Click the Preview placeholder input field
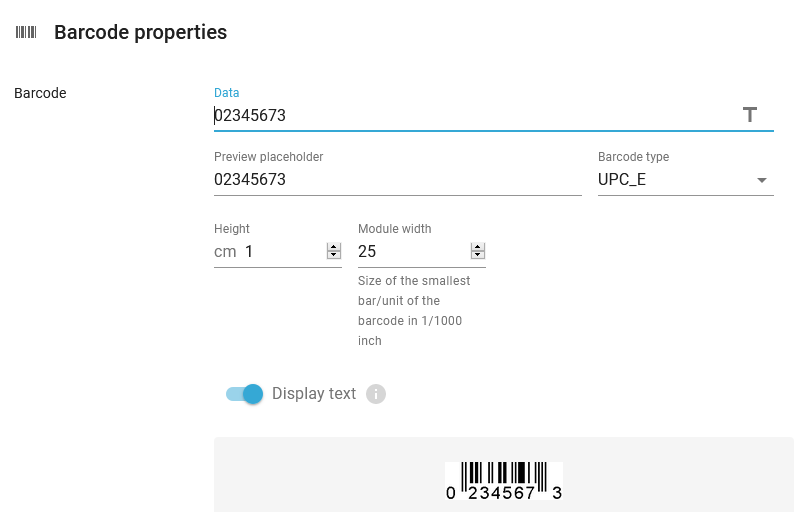This screenshot has width=809, height=512. [398, 179]
